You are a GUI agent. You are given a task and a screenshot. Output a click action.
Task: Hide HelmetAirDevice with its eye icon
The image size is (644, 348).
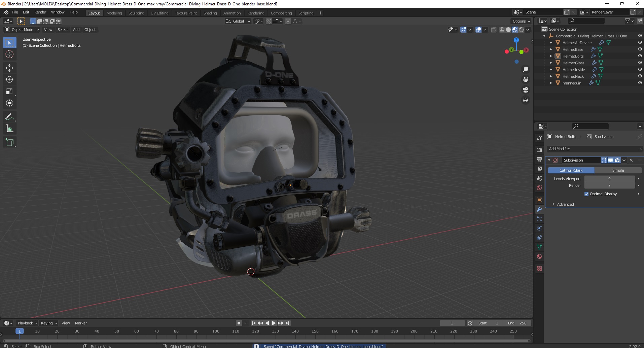coord(640,43)
